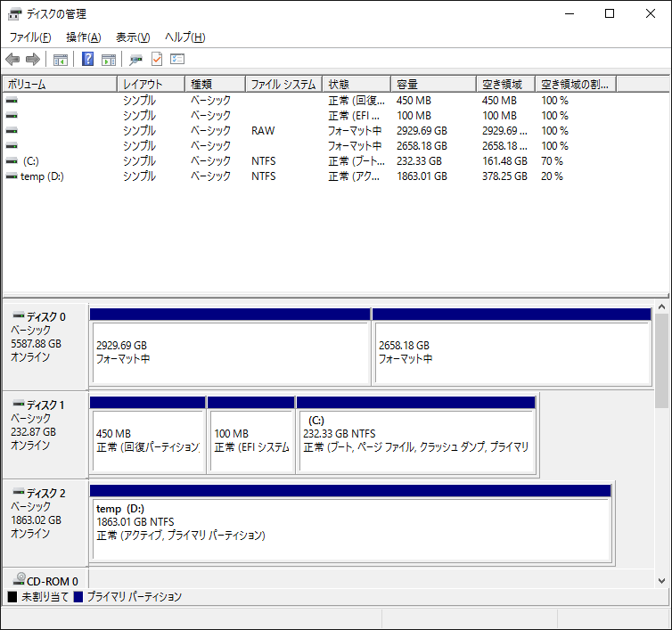Viewport: 672px width, 630px height.
Task: Open the 操作(A) menu
Action: pos(83,37)
